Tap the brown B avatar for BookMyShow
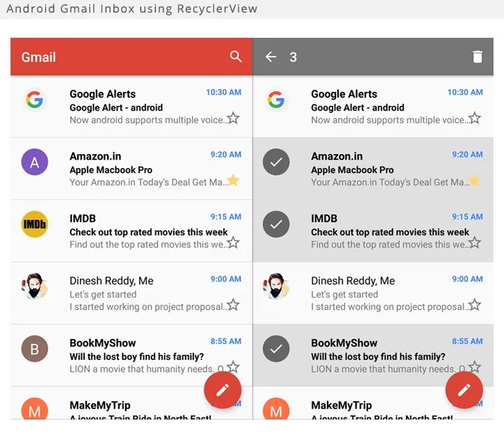 coord(34,349)
